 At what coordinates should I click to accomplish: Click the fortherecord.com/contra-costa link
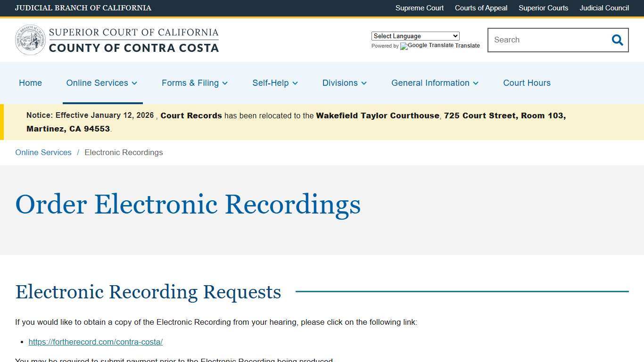tap(95, 342)
